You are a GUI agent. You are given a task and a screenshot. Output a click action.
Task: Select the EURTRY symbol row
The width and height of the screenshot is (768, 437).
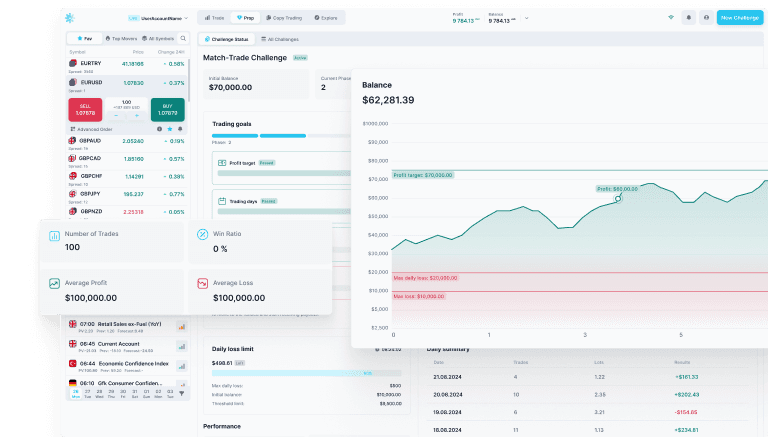(126, 66)
